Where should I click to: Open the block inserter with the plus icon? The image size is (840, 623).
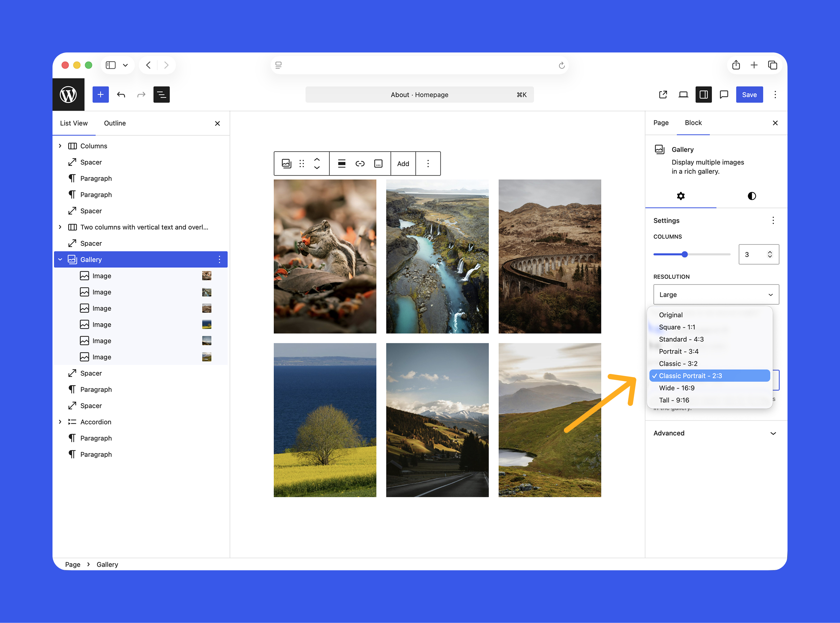(x=101, y=95)
